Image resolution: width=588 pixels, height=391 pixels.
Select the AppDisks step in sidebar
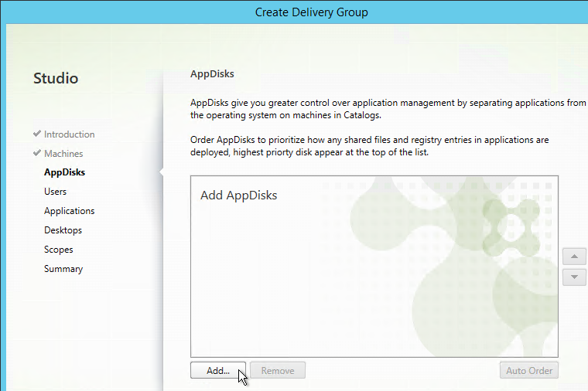tap(64, 172)
